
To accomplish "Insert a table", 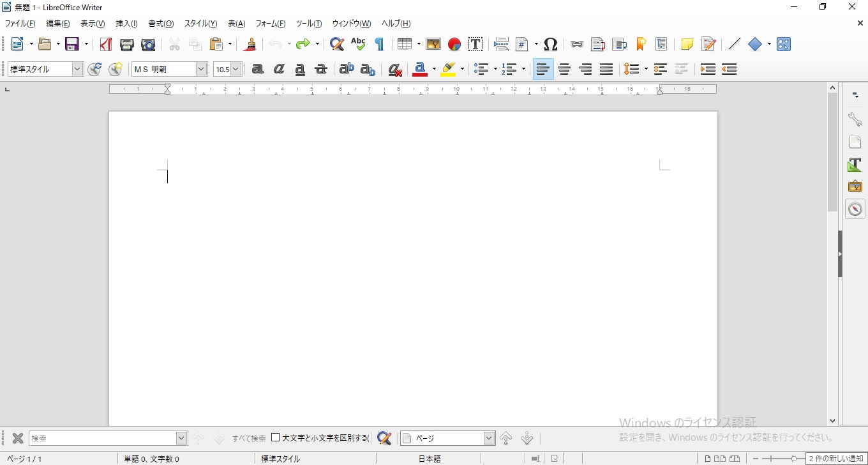I will coord(404,44).
